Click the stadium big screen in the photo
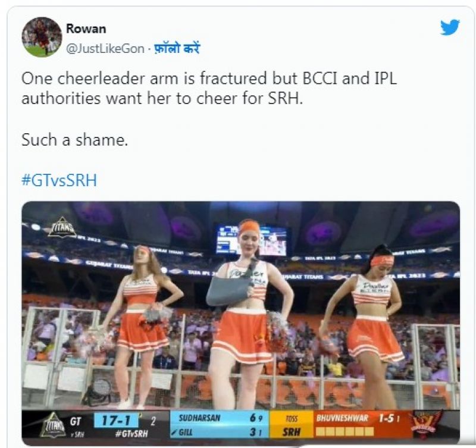The width and height of the screenshot is (476, 448). (x=252, y=240)
